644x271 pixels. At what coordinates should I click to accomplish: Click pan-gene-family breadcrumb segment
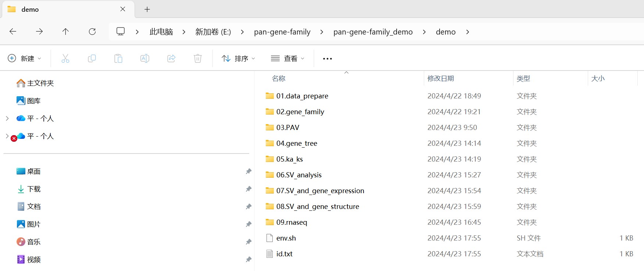pyautogui.click(x=282, y=32)
